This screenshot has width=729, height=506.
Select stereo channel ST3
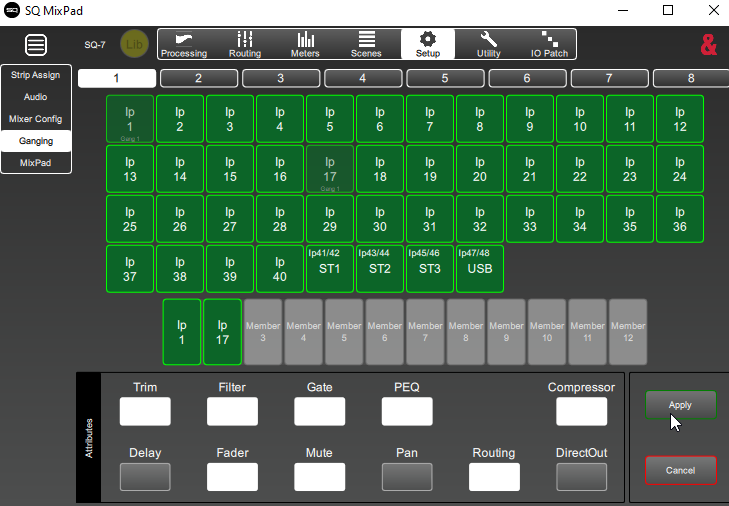click(x=430, y=269)
